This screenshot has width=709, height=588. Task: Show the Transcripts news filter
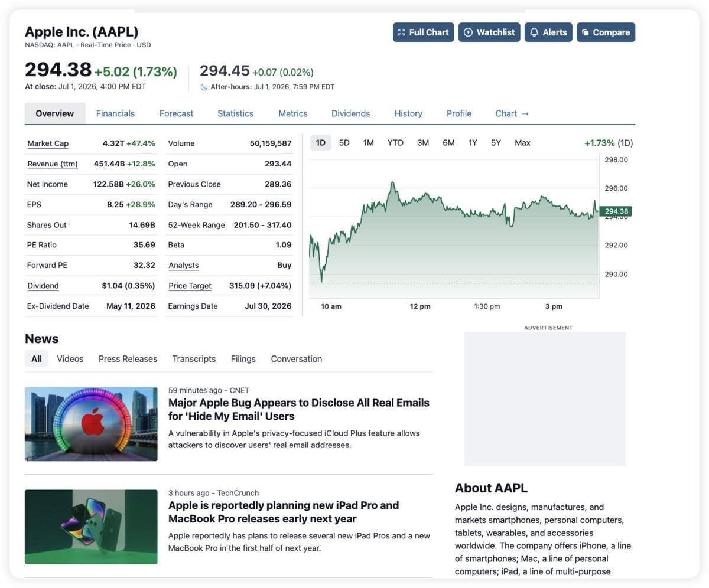coord(194,359)
